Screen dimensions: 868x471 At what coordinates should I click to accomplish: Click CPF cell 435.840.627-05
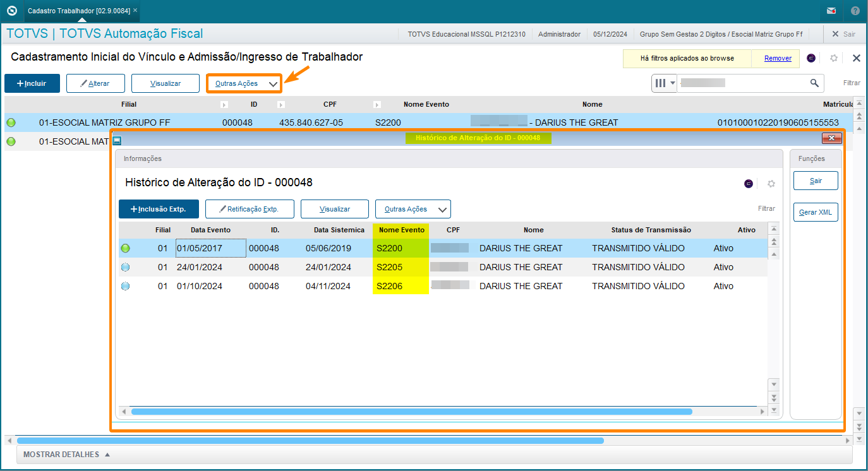pyautogui.click(x=311, y=122)
